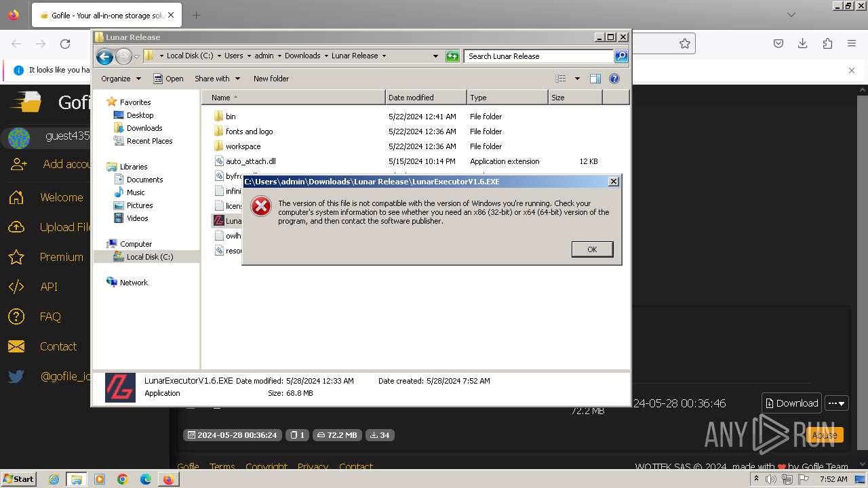This screenshot has width=868, height=488.
Task: Open the recent locations dropdown beside Forward
Action: (x=136, y=56)
